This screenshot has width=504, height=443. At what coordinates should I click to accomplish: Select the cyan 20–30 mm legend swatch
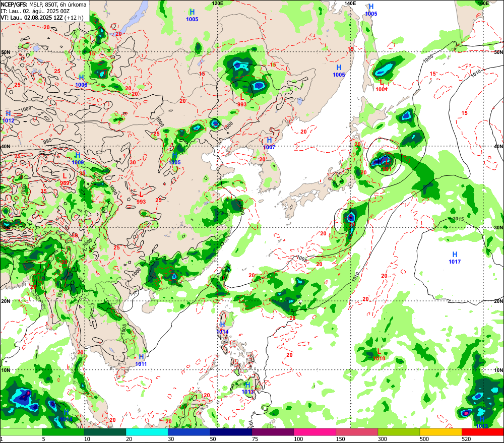(x=147, y=432)
